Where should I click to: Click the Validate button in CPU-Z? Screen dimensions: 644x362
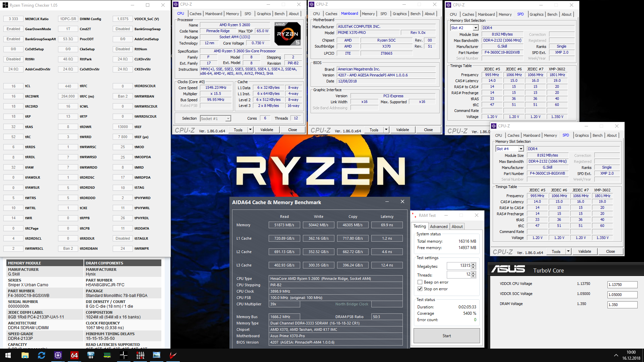[267, 129]
